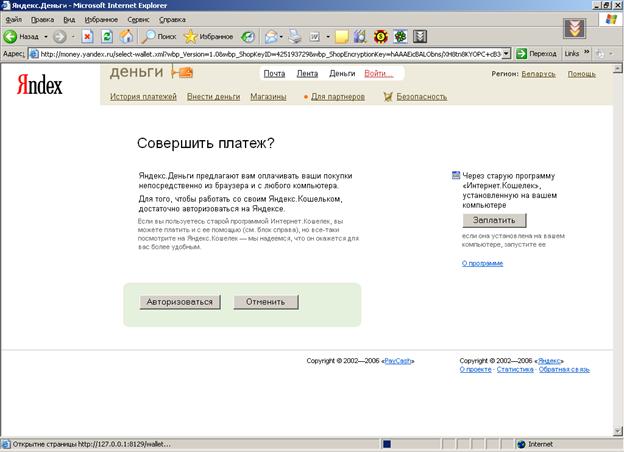Go to home page via house icon

tap(127, 37)
